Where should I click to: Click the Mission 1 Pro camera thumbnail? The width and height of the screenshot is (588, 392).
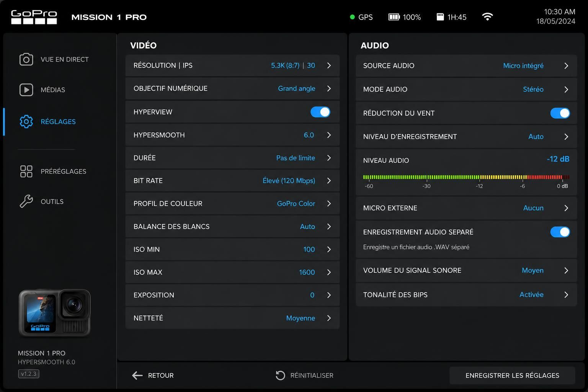[55, 313]
